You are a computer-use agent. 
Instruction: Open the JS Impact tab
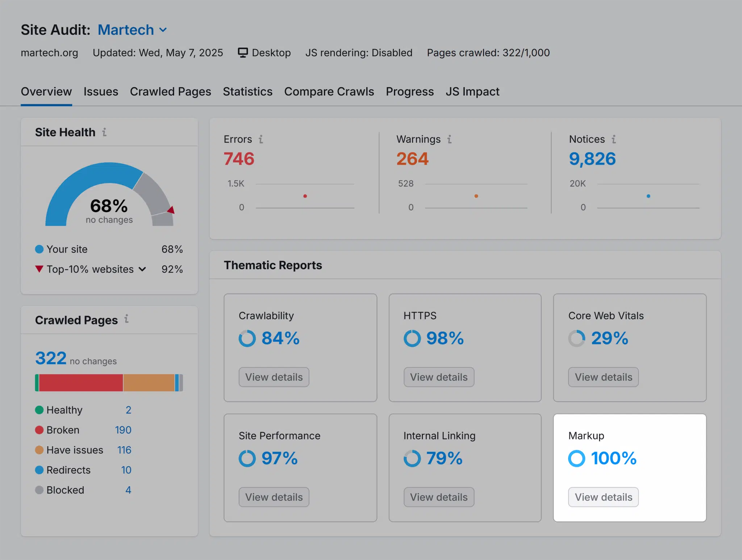(x=472, y=92)
